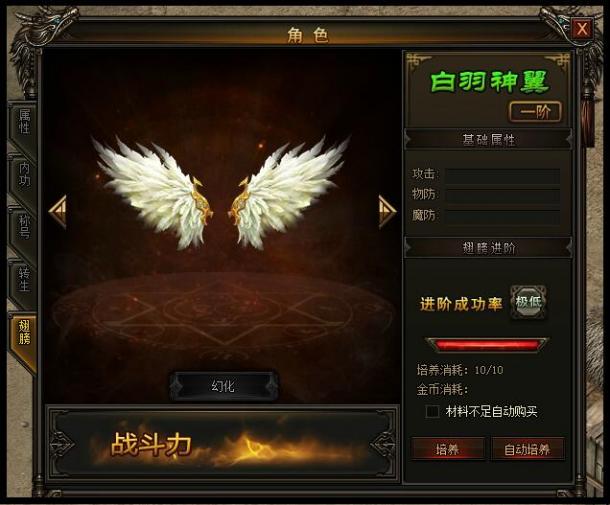This screenshot has height=505, width=610.
Task: Click the 基础属性 section header
Action: point(488,139)
